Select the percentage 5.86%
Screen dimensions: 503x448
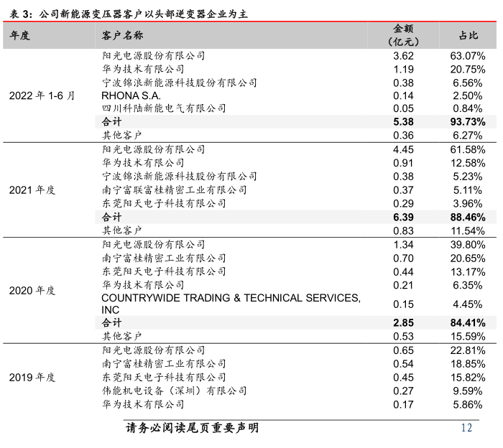(x=467, y=404)
